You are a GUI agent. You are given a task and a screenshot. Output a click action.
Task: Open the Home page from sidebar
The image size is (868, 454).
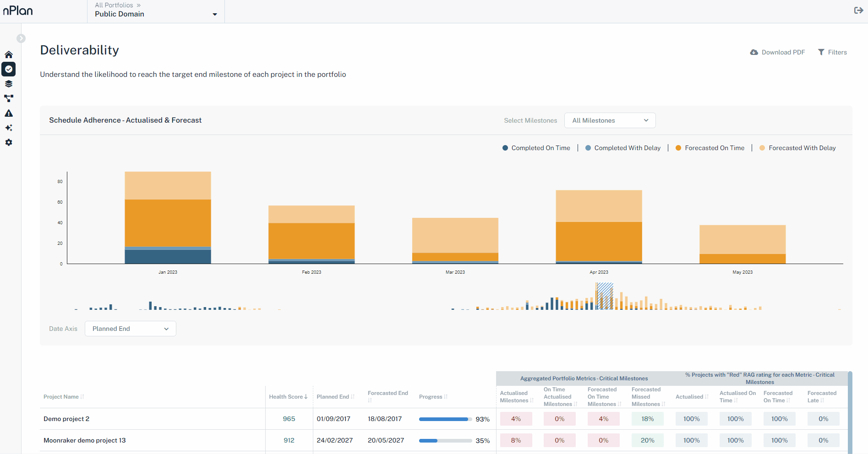coord(9,54)
